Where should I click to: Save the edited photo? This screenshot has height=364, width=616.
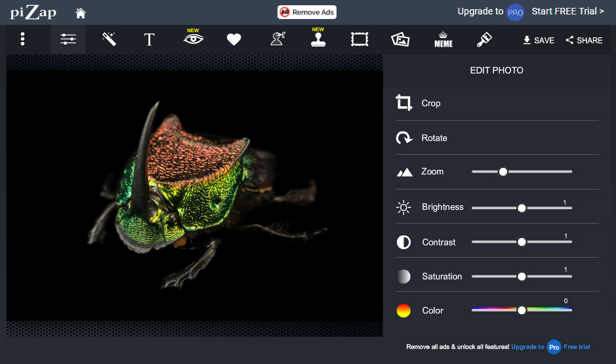point(539,40)
